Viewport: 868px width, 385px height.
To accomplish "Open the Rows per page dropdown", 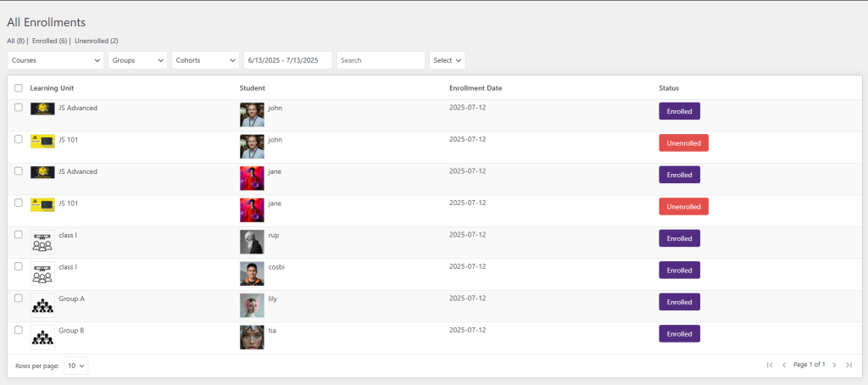I will [x=75, y=365].
